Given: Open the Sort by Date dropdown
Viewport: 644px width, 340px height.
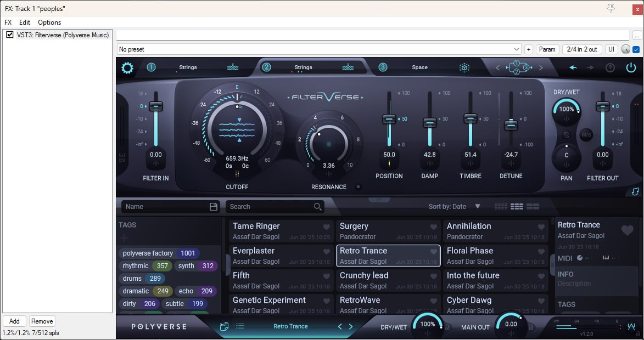Looking at the screenshot, I should click(454, 207).
